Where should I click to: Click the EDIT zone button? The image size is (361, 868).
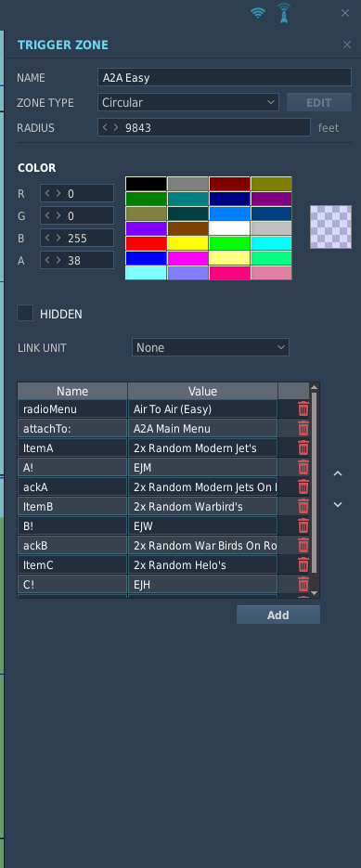coord(319,102)
